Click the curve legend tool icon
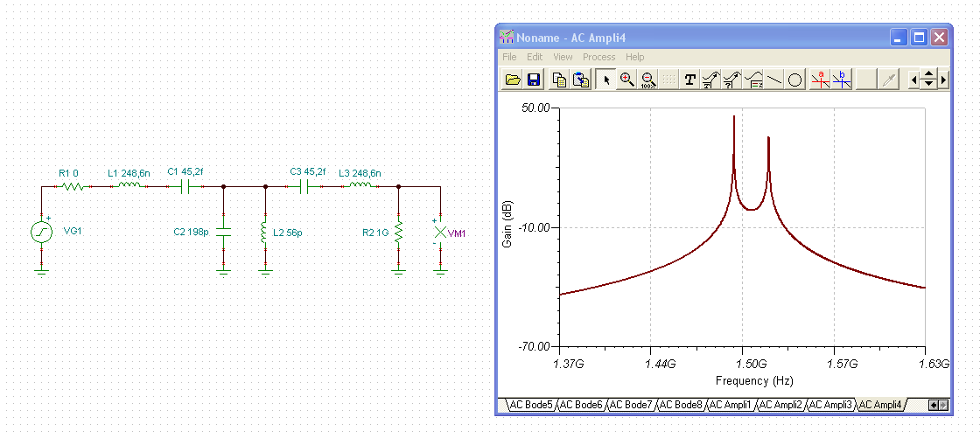This screenshot has height=438, width=980. (x=752, y=80)
